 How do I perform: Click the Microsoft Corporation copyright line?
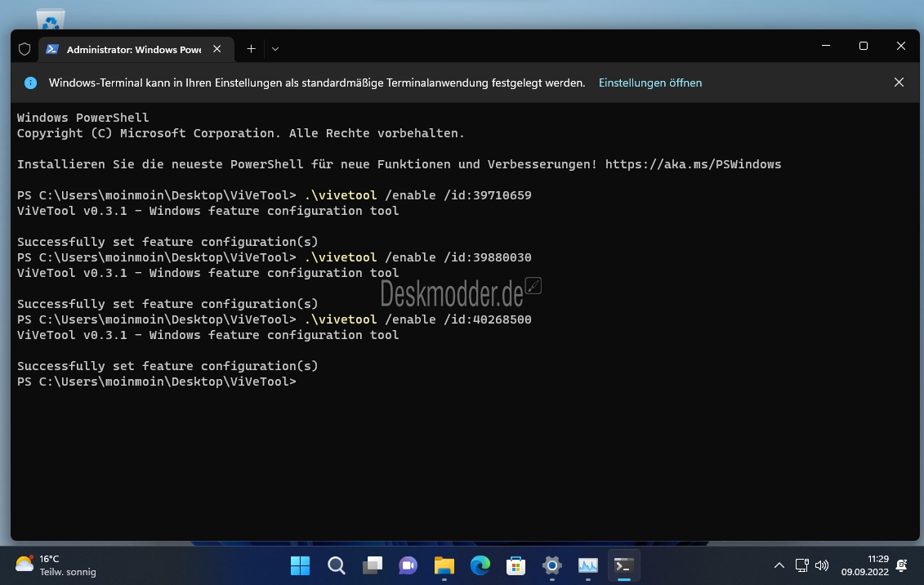click(x=240, y=133)
